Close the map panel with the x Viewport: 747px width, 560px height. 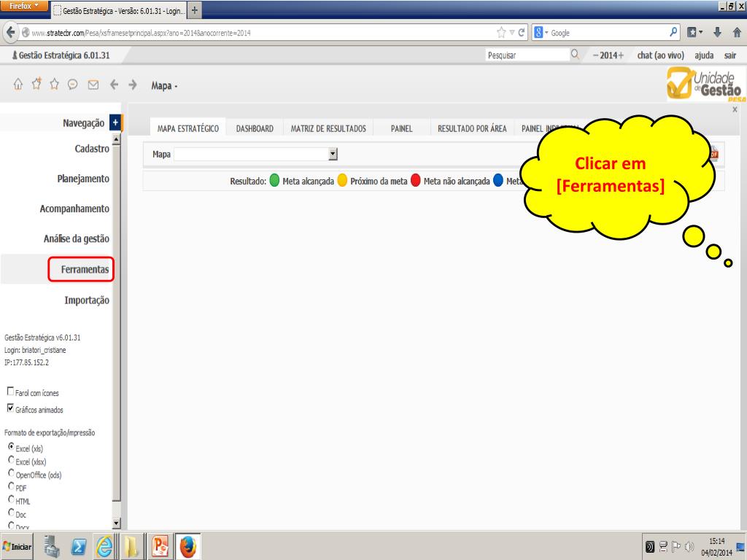coord(735,109)
